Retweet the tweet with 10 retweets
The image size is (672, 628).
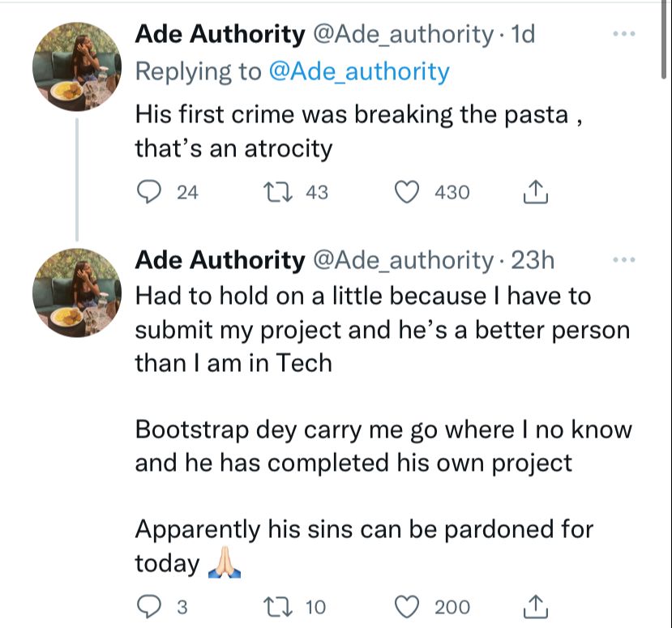[x=272, y=606]
